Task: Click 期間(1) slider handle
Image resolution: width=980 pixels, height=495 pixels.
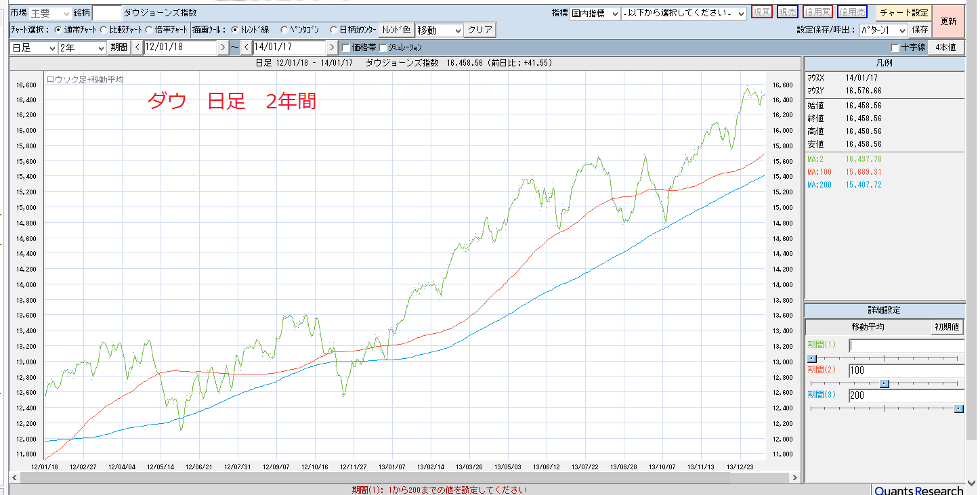Action: coord(813,358)
